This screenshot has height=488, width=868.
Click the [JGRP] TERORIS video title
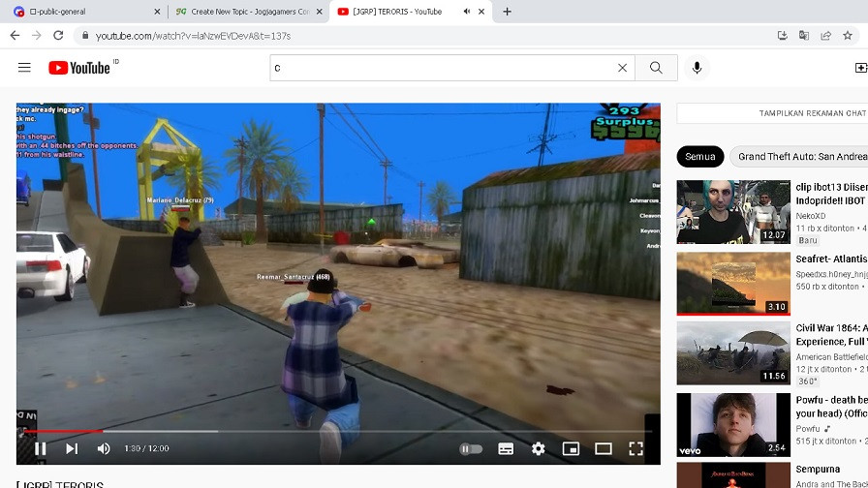click(60, 484)
